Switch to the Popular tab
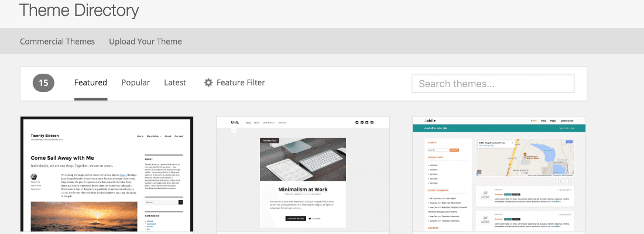The image size is (644, 234). coord(136,82)
